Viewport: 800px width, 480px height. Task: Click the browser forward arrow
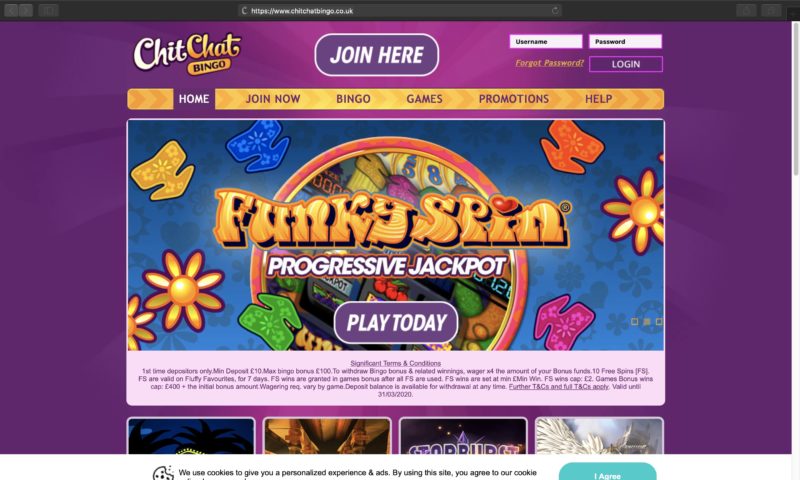(x=26, y=10)
